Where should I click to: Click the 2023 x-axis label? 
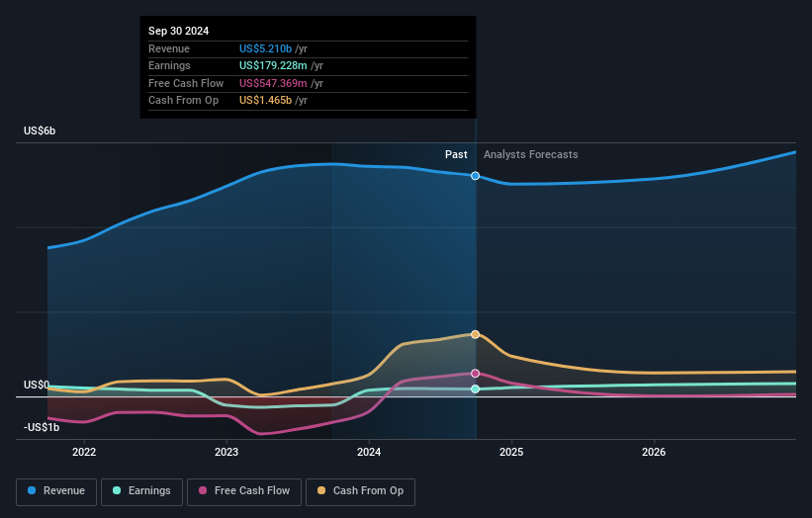tap(226, 452)
